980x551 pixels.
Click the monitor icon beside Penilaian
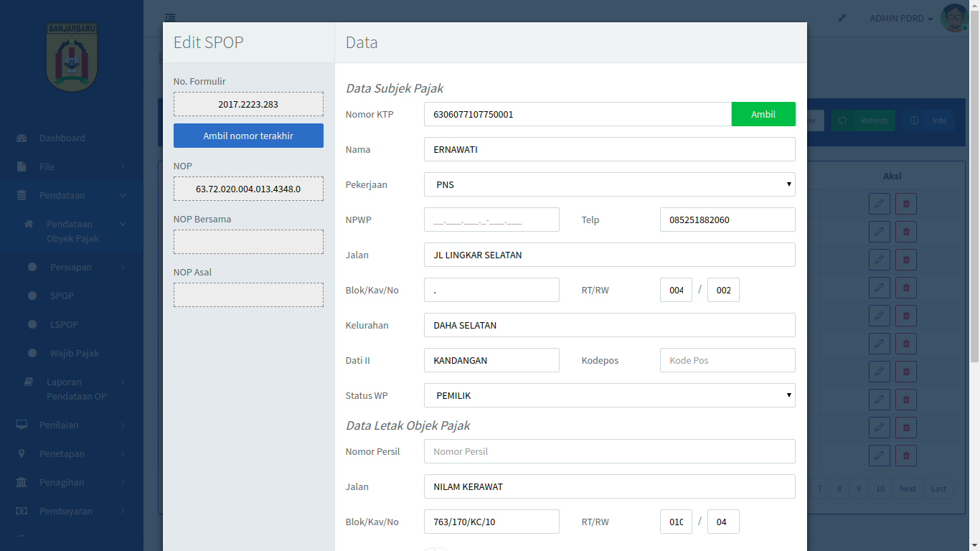tap(22, 425)
